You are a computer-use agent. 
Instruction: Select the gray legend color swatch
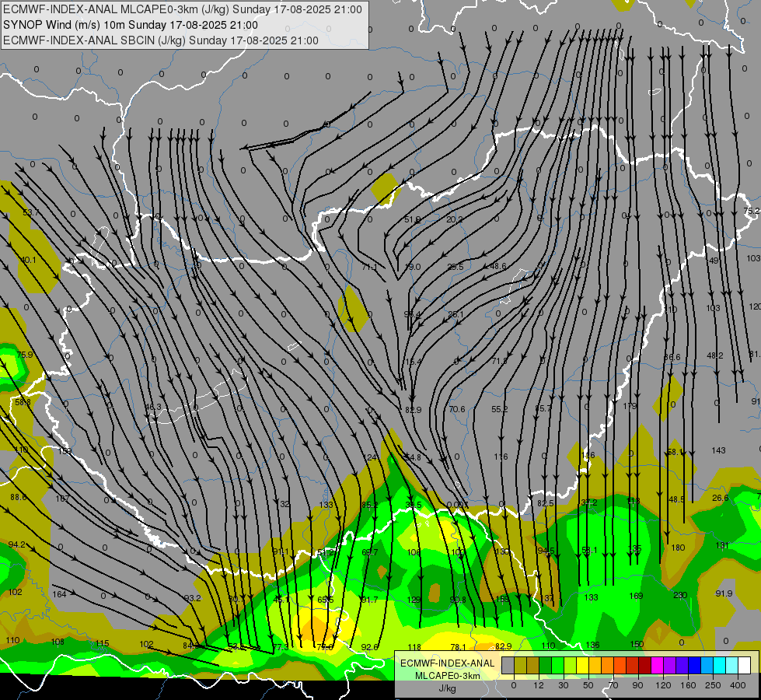508,666
